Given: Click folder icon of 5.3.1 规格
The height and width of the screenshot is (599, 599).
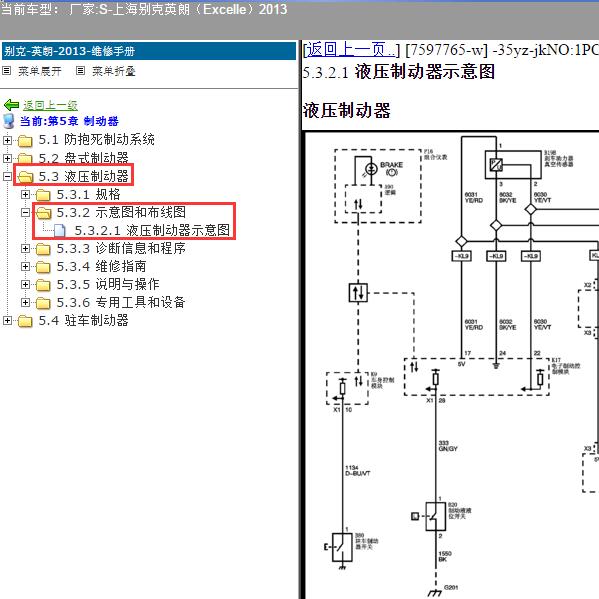Looking at the screenshot, I should (x=43, y=195).
